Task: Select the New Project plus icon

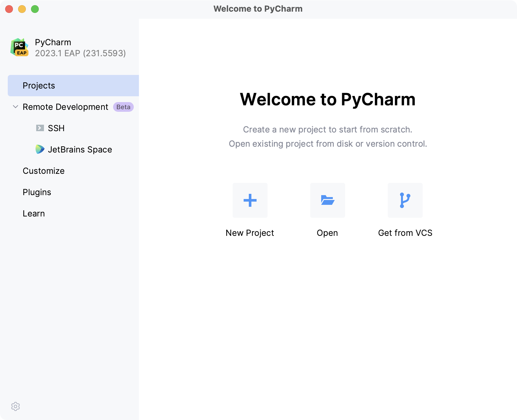Action: pyautogui.click(x=250, y=200)
